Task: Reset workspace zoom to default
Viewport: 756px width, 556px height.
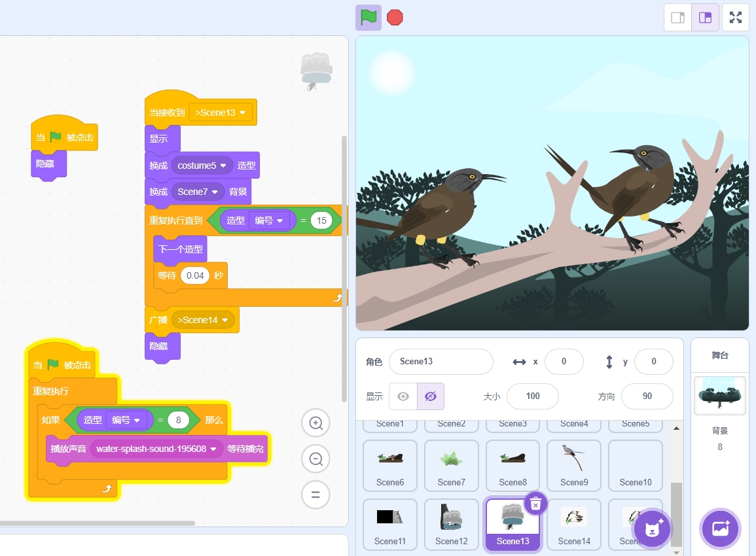Action: pos(315,495)
